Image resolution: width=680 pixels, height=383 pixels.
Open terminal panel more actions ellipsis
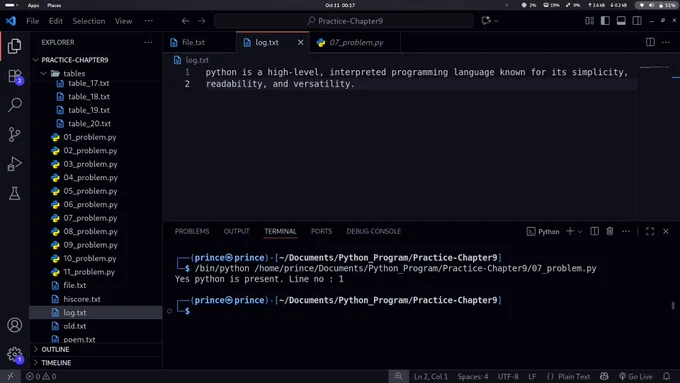(x=626, y=231)
